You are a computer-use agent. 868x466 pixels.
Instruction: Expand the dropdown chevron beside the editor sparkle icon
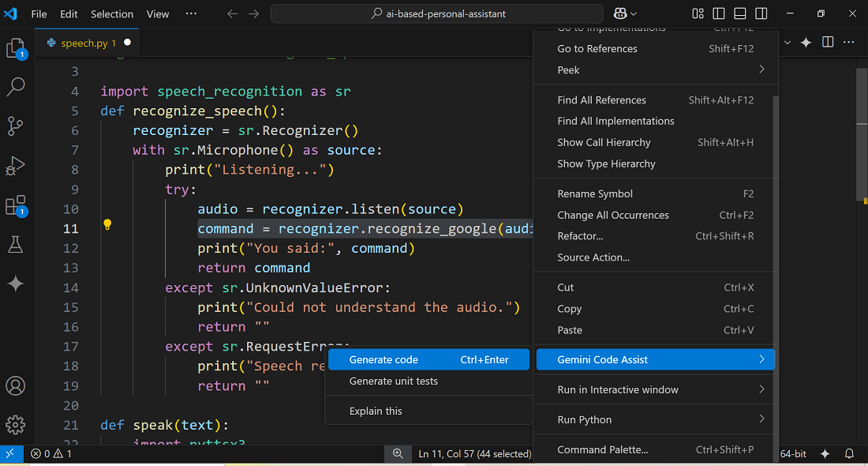788,43
